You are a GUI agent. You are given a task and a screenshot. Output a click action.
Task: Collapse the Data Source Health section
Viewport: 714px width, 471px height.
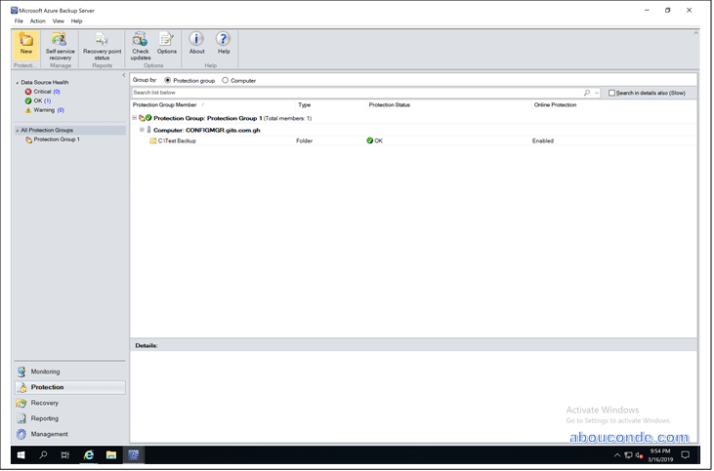click(x=17, y=82)
